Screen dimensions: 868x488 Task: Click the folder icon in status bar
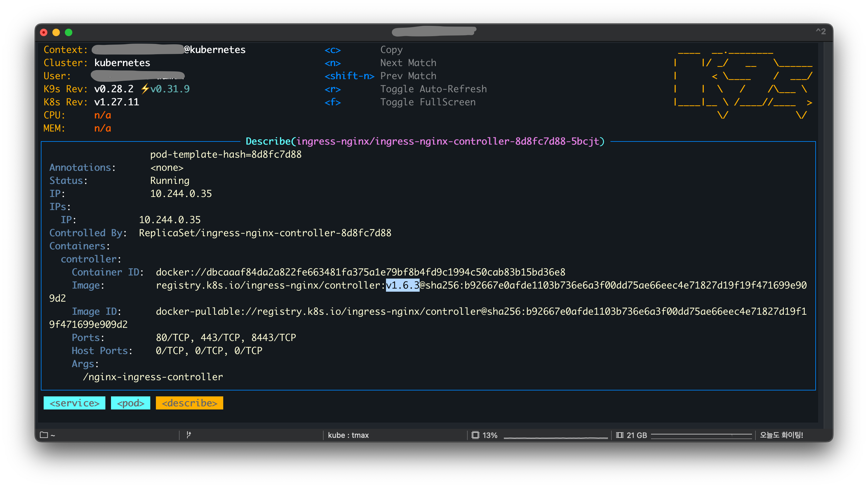[44, 435]
